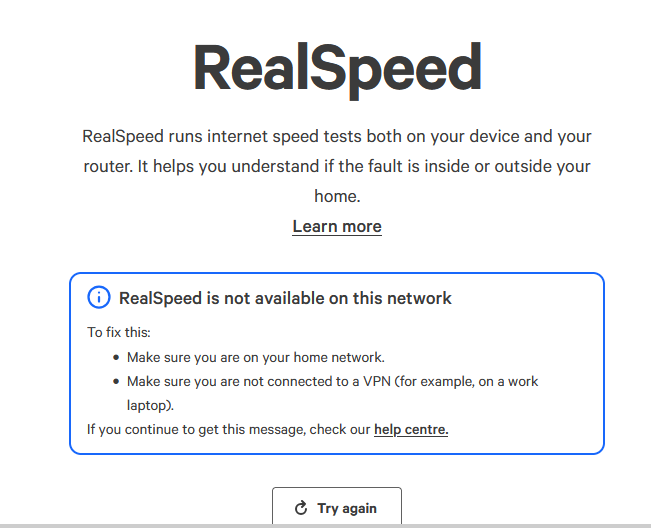
Task: Click the 'laptop).' continuation line
Action: (x=150, y=406)
